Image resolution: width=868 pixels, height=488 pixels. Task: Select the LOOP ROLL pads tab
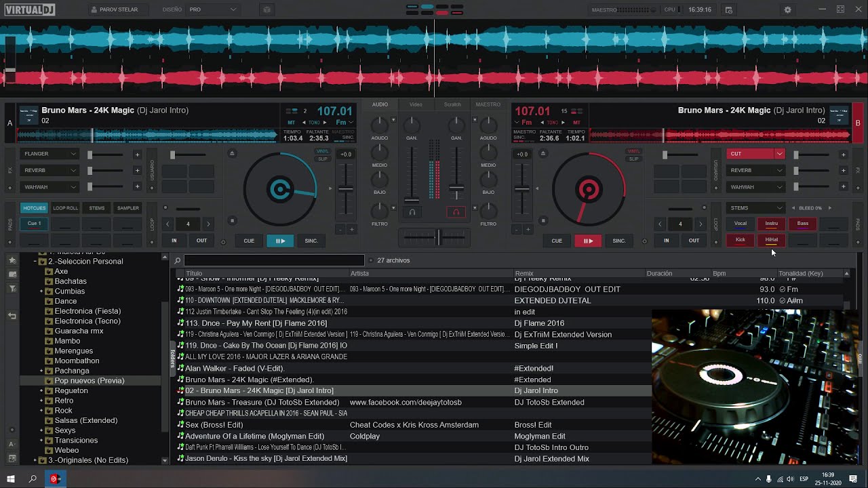click(66, 208)
